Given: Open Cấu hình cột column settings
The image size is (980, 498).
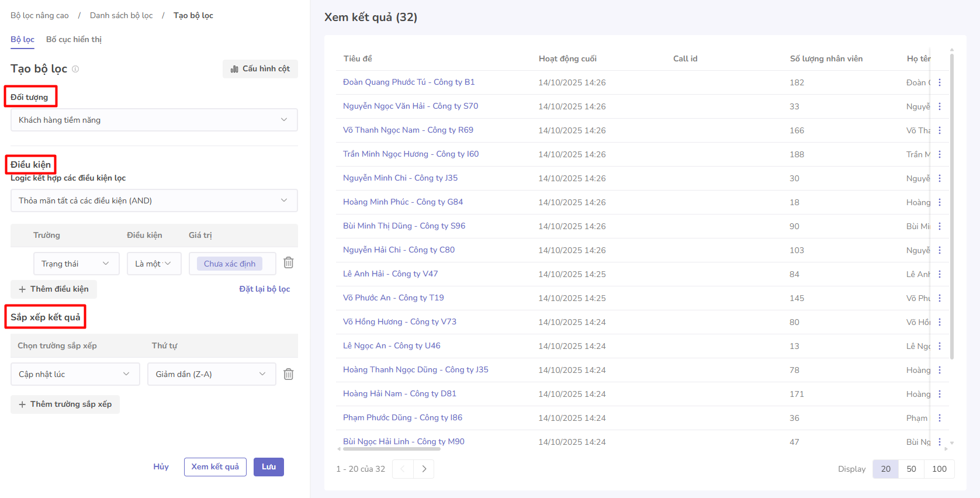Looking at the screenshot, I should (260, 69).
